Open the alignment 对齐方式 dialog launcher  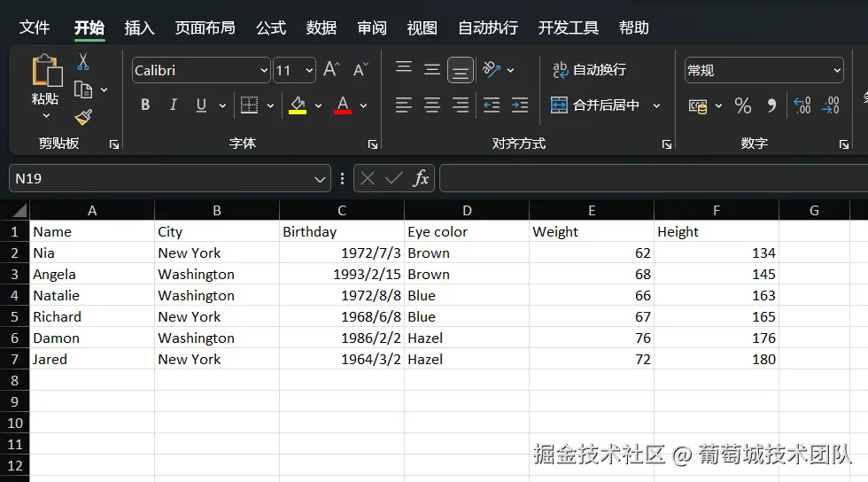pyautogui.click(x=667, y=144)
